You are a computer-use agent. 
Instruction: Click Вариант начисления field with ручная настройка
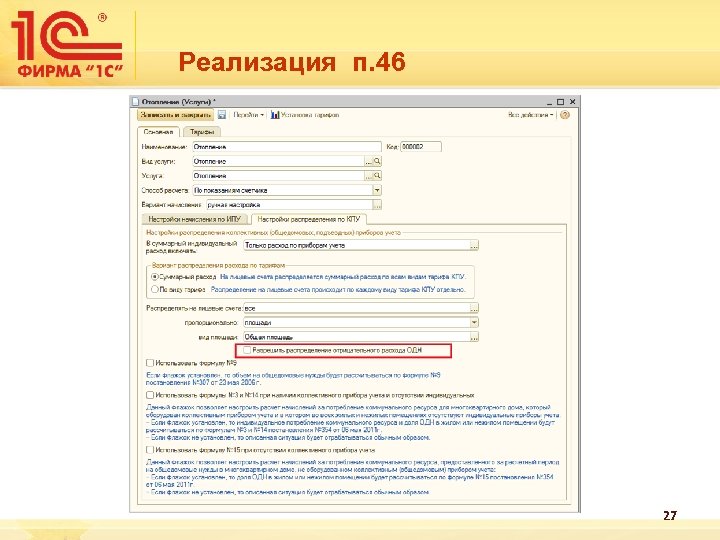click(289, 205)
